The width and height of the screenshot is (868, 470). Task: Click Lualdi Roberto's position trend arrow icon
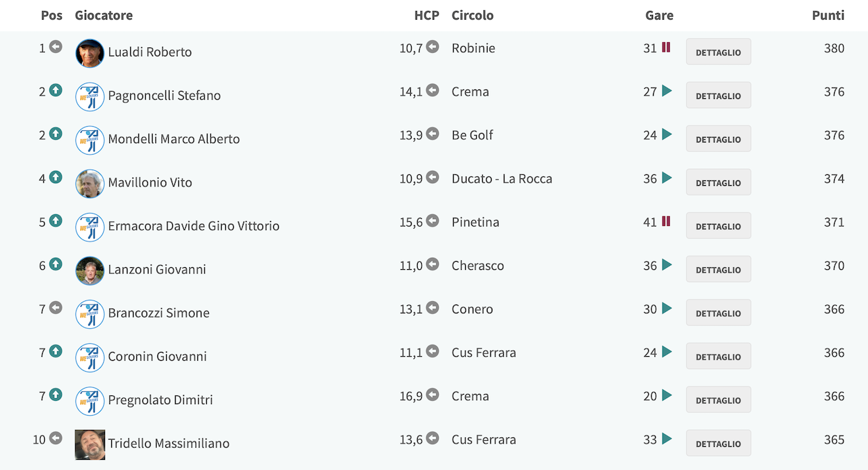(x=56, y=47)
